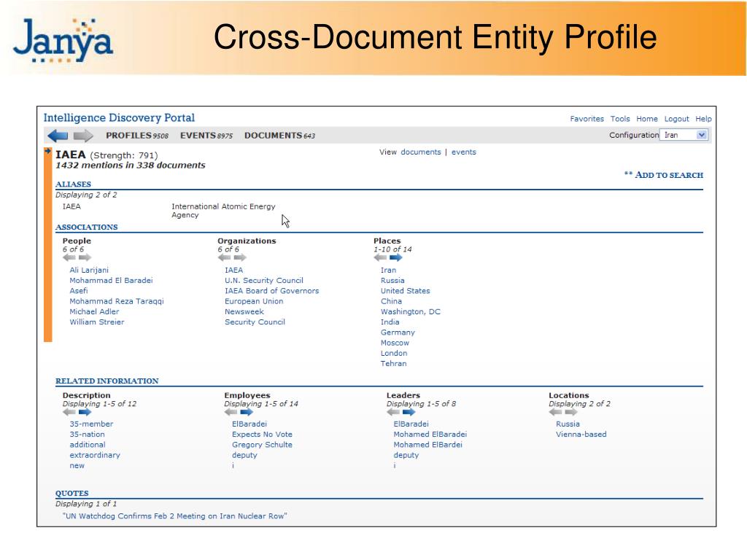Open Mohamed ElBaradei leader link
This screenshot has width=747, height=560.
click(430, 435)
